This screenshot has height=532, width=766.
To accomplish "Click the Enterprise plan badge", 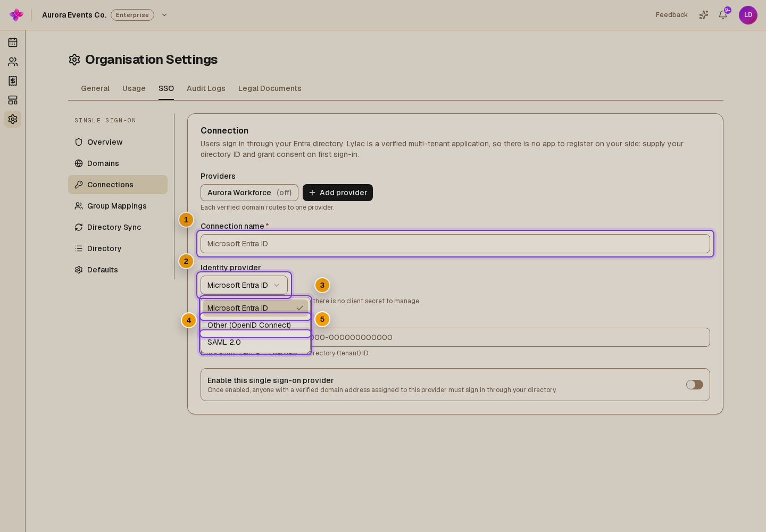I will [x=132, y=15].
